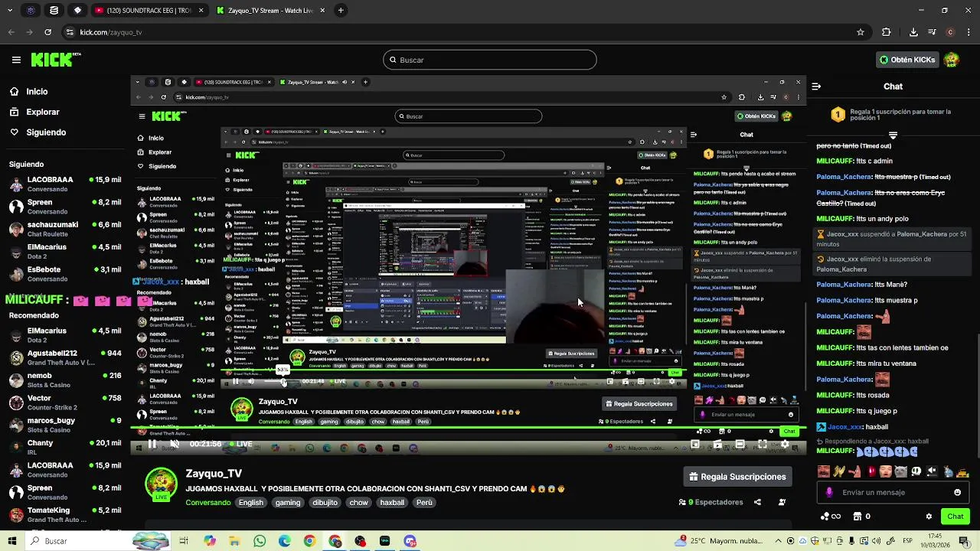This screenshot has width=980, height=551.
Task: Open the user profile avatar menu
Action: point(952,60)
